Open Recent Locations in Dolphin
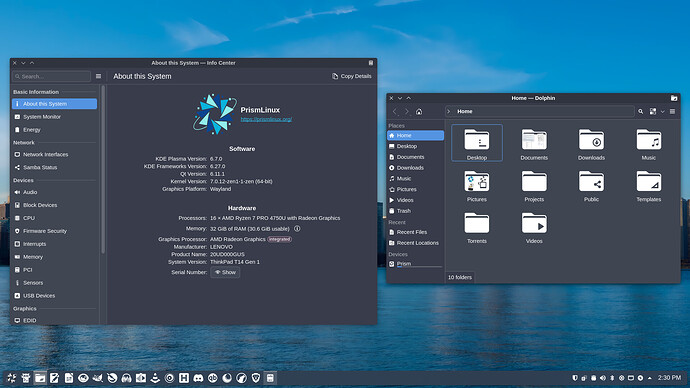This screenshot has height=388, width=690. 415,243
